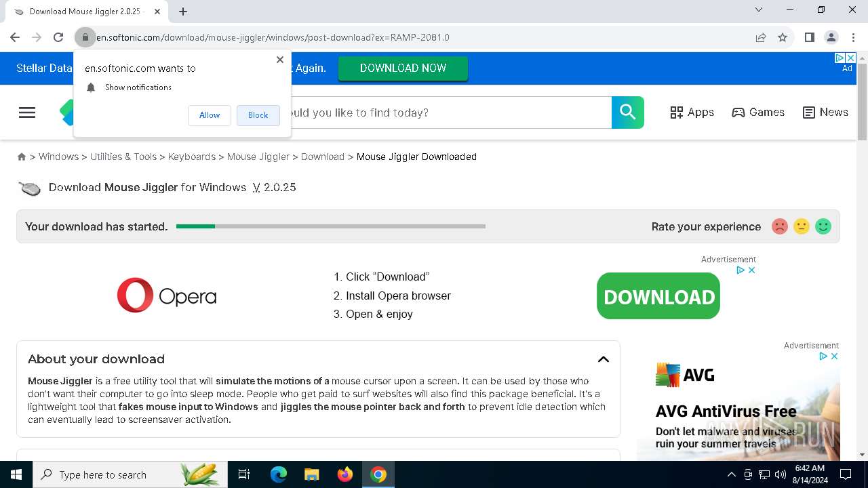Open a new tab with plus icon
The image size is (868, 488).
(x=183, y=12)
